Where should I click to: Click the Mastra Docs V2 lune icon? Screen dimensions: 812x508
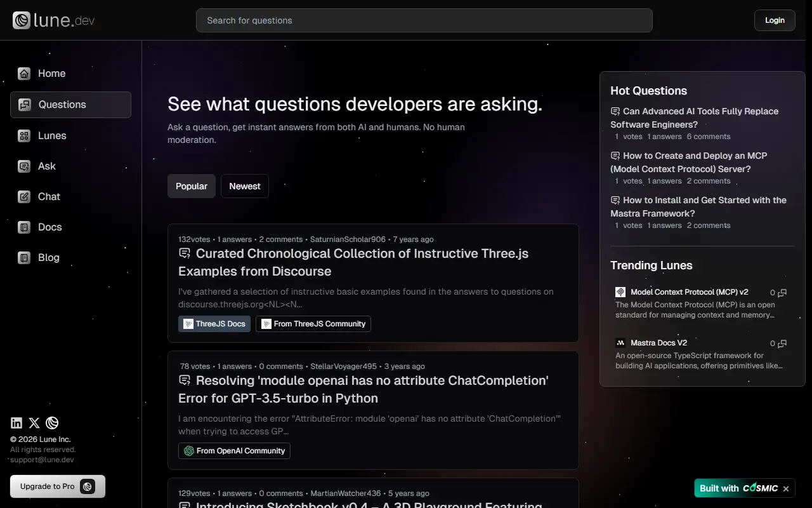620,343
